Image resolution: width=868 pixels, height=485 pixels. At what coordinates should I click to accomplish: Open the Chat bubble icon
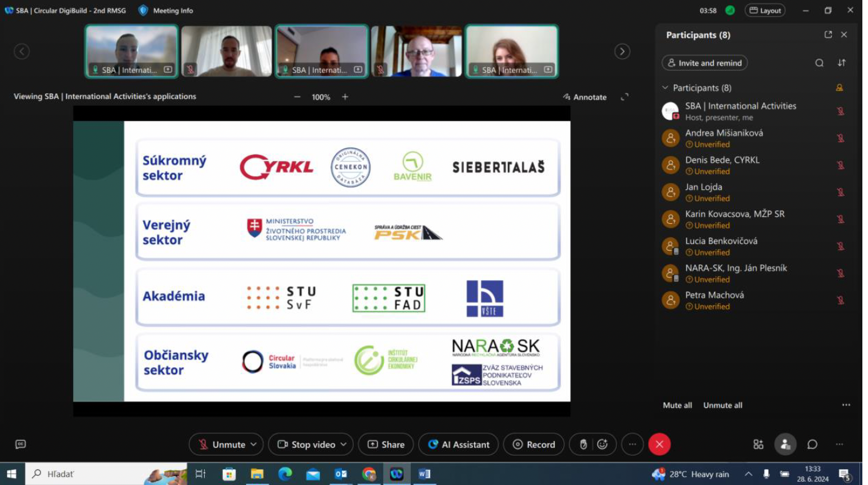tap(812, 444)
